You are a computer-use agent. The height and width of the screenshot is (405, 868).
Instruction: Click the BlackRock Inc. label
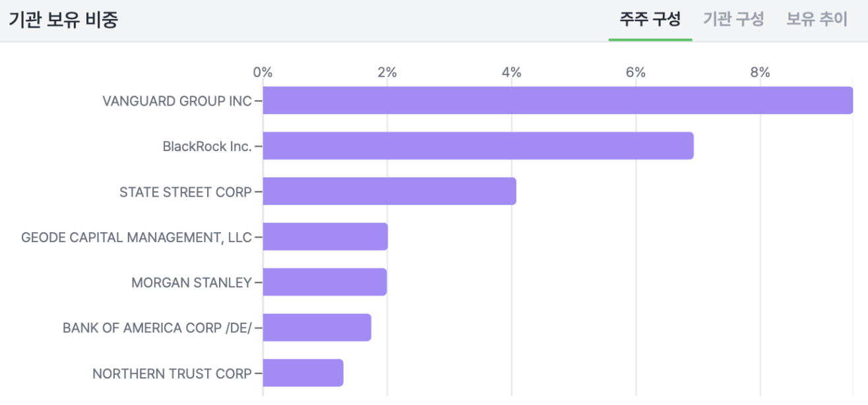(207, 146)
